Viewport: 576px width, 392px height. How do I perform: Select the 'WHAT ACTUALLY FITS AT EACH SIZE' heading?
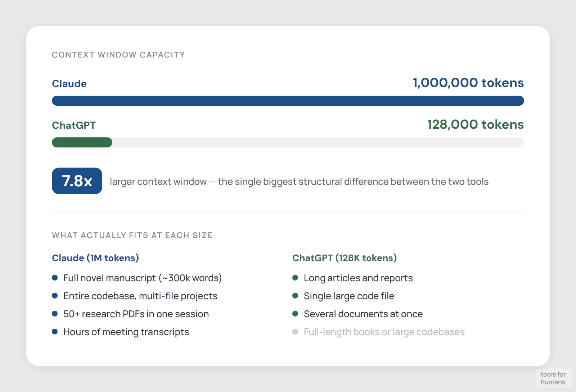(132, 235)
